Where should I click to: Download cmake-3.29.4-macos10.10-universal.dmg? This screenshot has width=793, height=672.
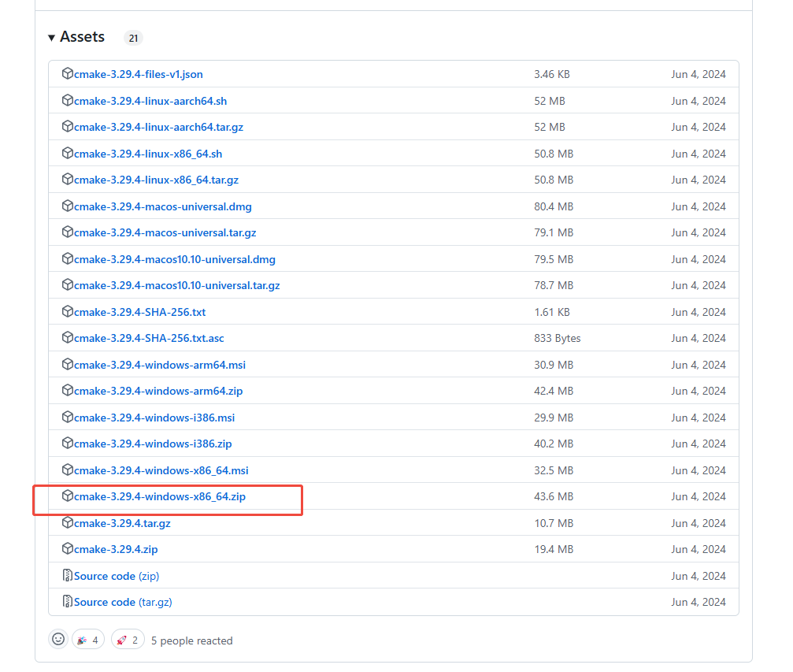[173, 258]
